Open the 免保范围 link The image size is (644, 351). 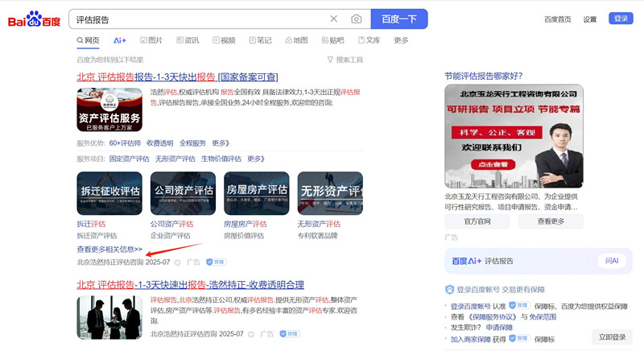point(543,317)
